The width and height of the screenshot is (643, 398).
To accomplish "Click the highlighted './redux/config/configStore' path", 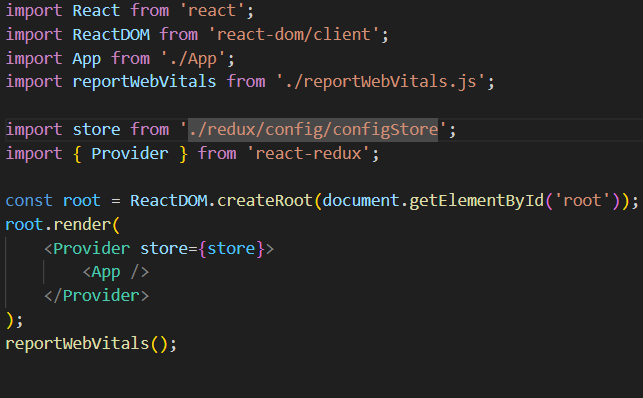I will click(x=313, y=130).
